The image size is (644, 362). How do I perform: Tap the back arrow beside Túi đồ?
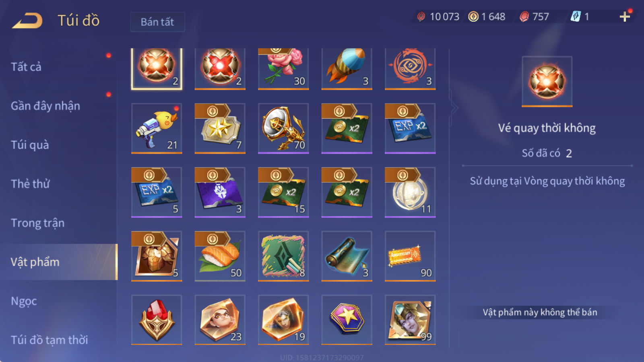pyautogui.click(x=27, y=21)
